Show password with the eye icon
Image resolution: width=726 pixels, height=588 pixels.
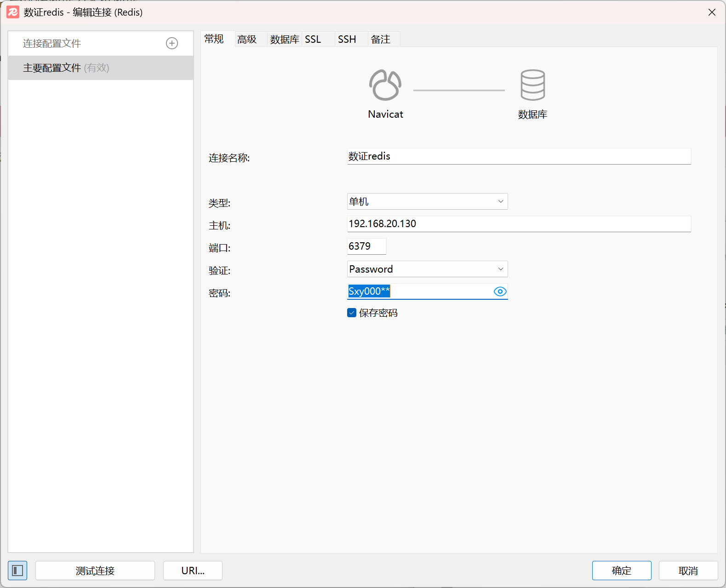[500, 291]
